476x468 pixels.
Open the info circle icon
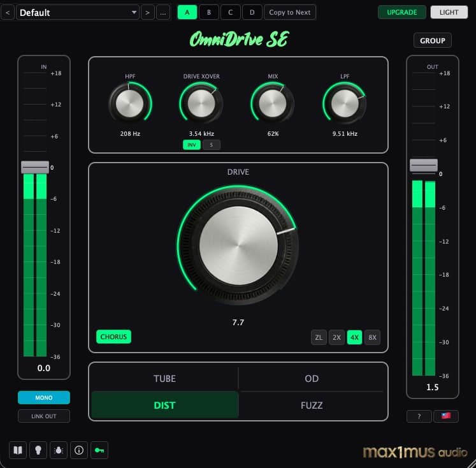[x=79, y=450]
